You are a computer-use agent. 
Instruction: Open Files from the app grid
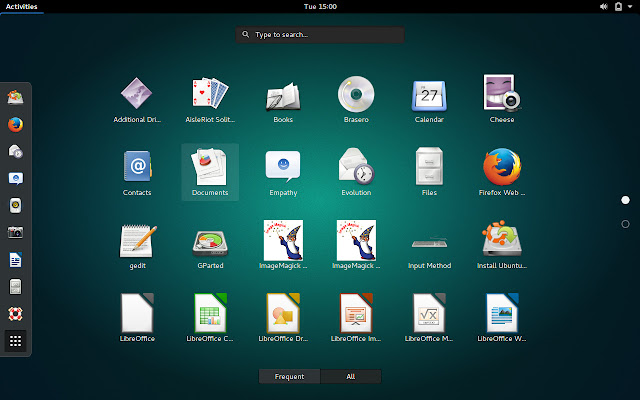[429, 172]
